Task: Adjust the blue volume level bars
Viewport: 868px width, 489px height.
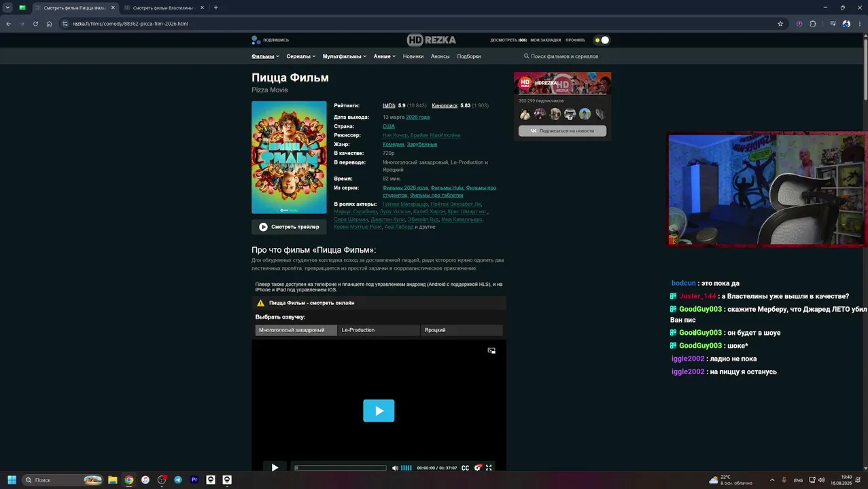Action: [x=406, y=468]
